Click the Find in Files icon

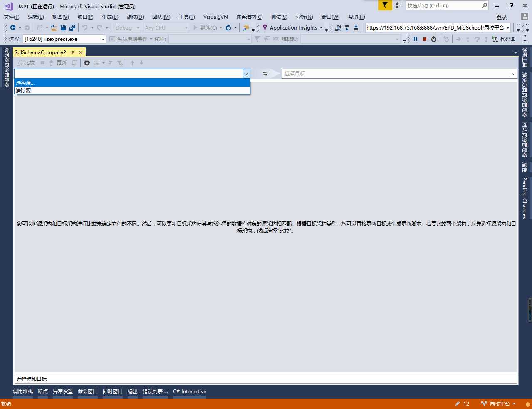pyautogui.click(x=246, y=28)
